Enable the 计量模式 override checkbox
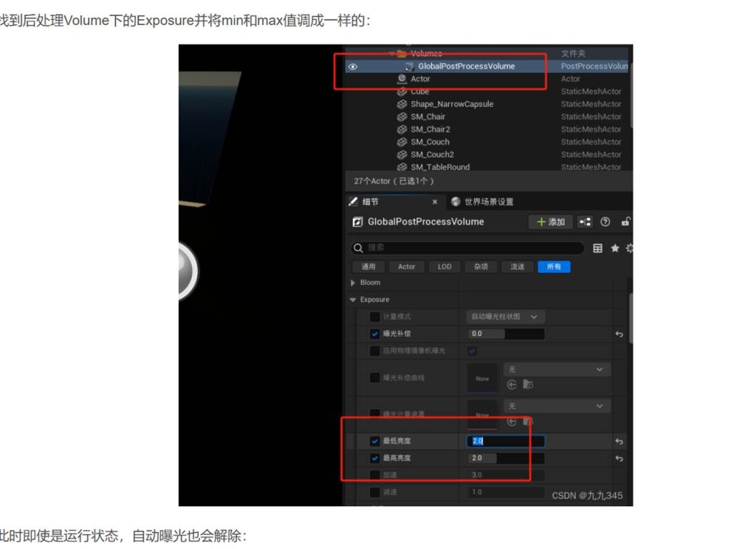 [374, 317]
